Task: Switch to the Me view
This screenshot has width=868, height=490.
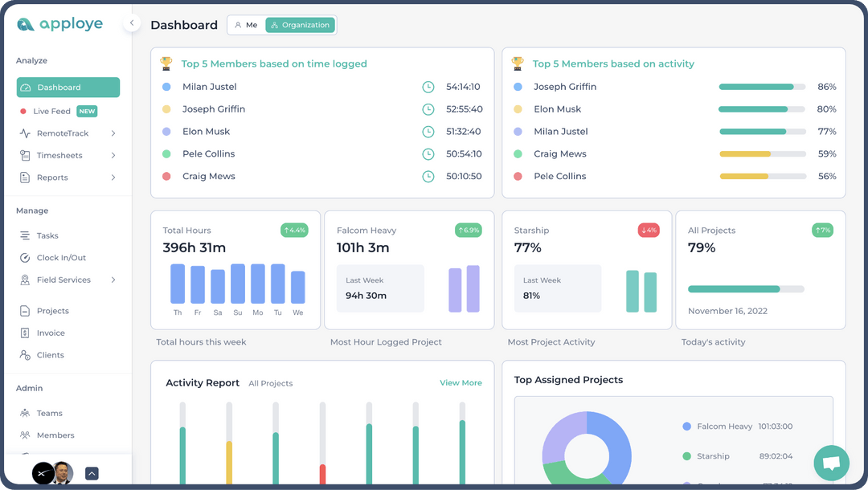Action: click(x=244, y=25)
